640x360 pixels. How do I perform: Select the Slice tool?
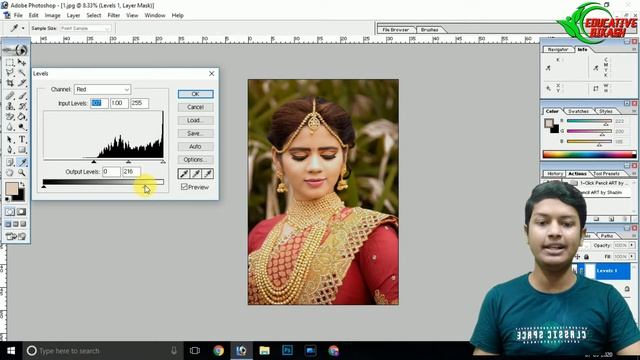[x=22, y=83]
